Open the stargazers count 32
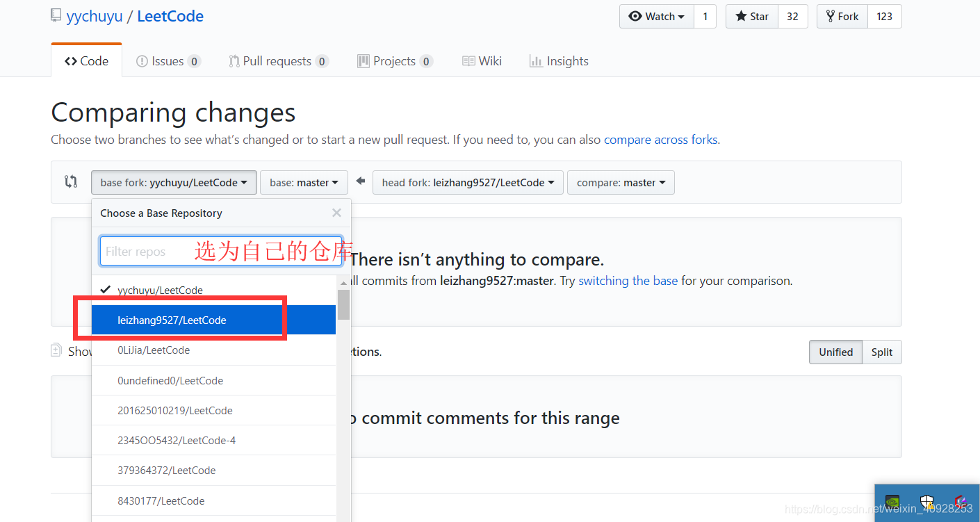Screen dimensions: 980x522 click(x=792, y=17)
